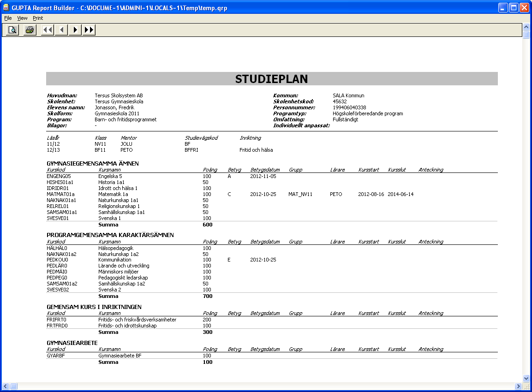Click the Print toolbar icon
This screenshot has width=532, height=392.
click(x=29, y=30)
